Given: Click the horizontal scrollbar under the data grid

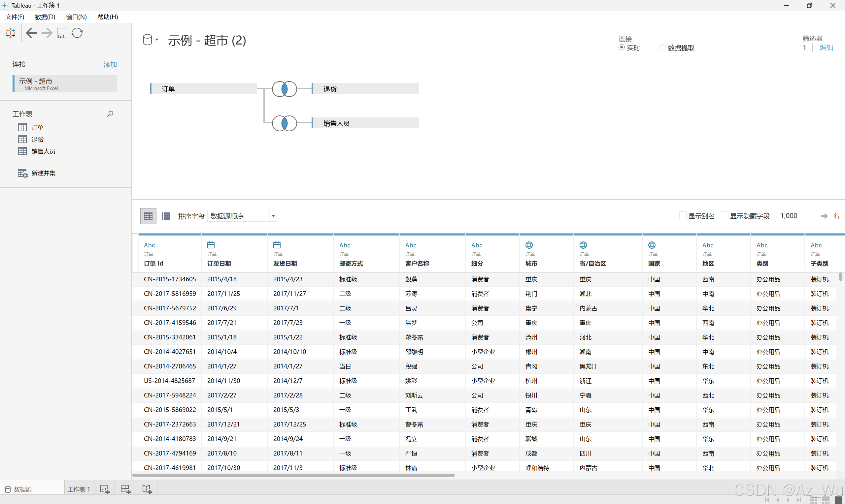Looking at the screenshot, I should pyautogui.click(x=293, y=475).
